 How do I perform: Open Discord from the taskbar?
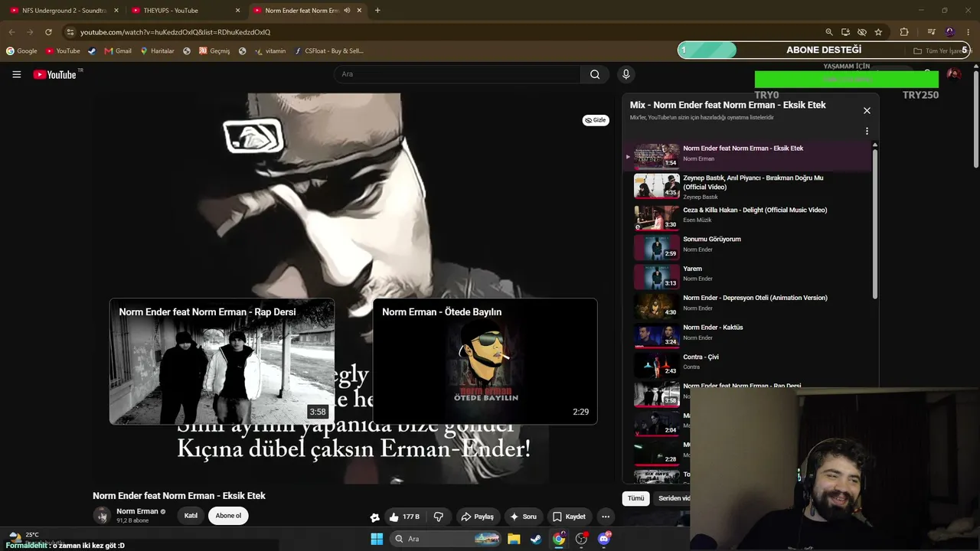pos(604,539)
